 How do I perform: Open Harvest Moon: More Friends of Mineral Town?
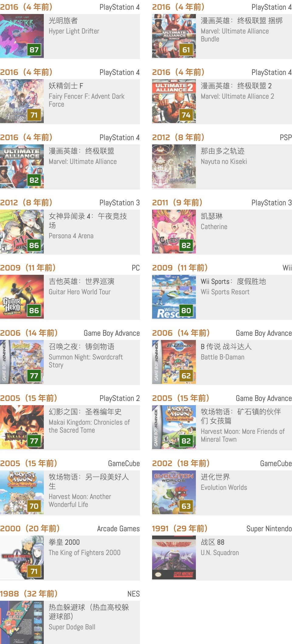243,435
